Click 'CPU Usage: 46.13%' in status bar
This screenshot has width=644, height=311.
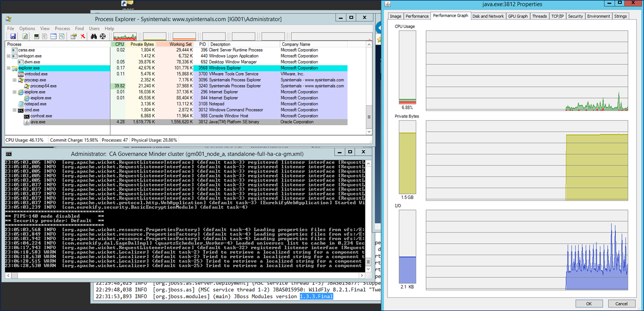25,140
